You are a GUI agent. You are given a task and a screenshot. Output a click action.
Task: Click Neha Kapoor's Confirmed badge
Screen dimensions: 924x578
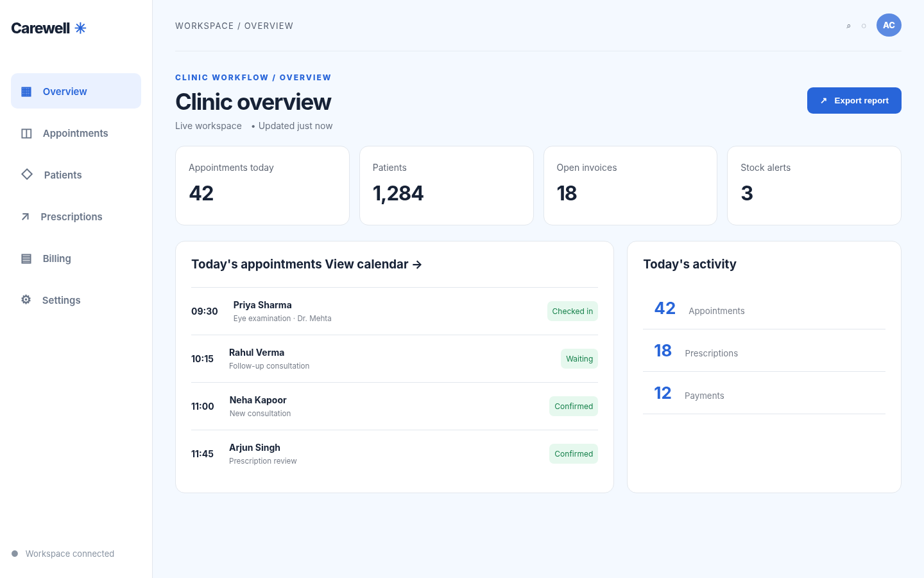[x=574, y=406]
